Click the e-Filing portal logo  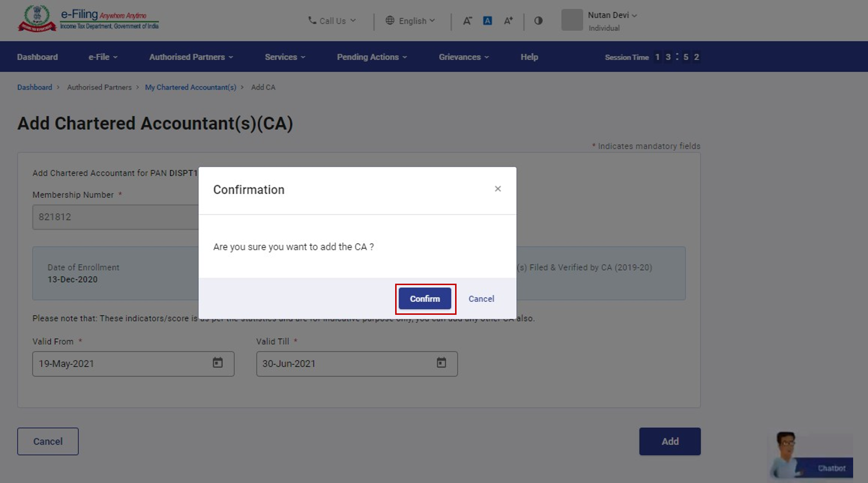click(x=88, y=19)
